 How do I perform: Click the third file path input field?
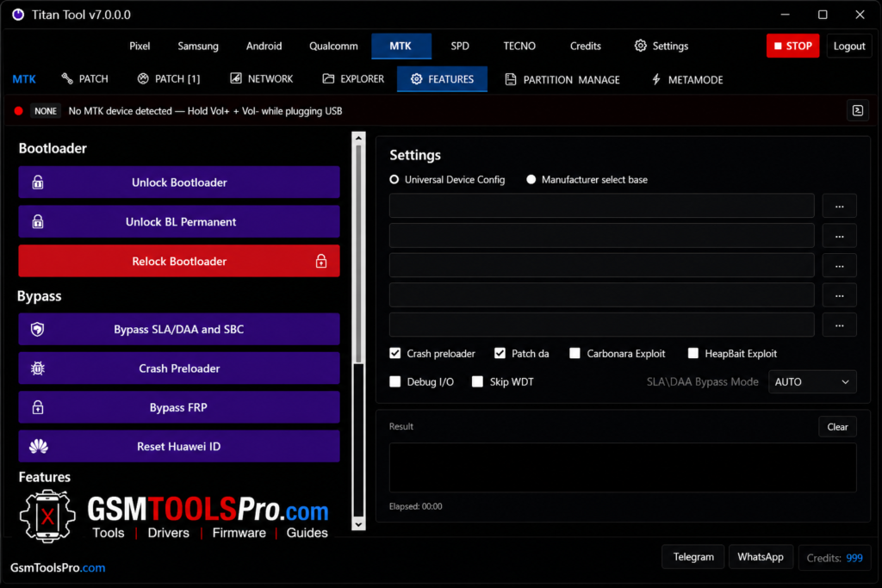point(601,265)
